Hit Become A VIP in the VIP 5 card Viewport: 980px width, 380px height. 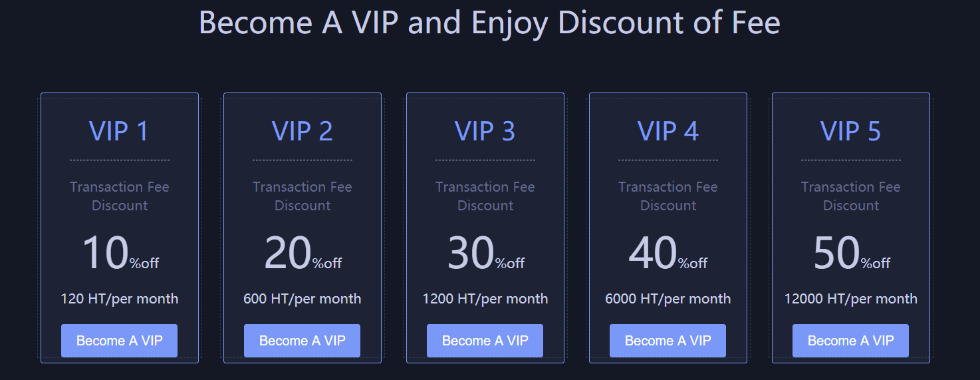click(x=850, y=341)
